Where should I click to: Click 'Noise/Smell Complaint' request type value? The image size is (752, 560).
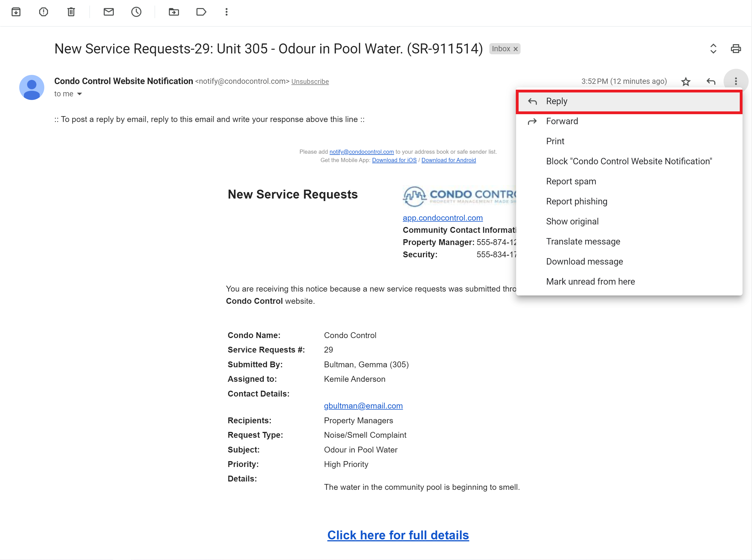coord(365,435)
